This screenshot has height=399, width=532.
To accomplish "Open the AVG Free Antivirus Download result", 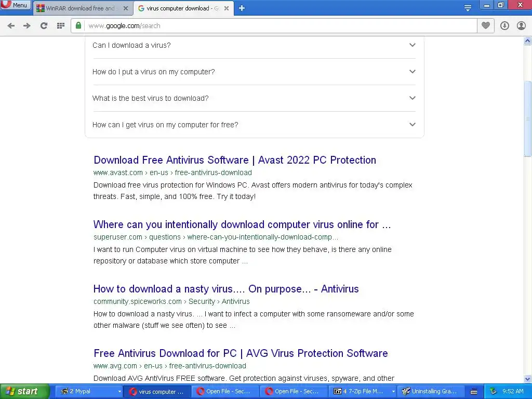I will pos(241,353).
